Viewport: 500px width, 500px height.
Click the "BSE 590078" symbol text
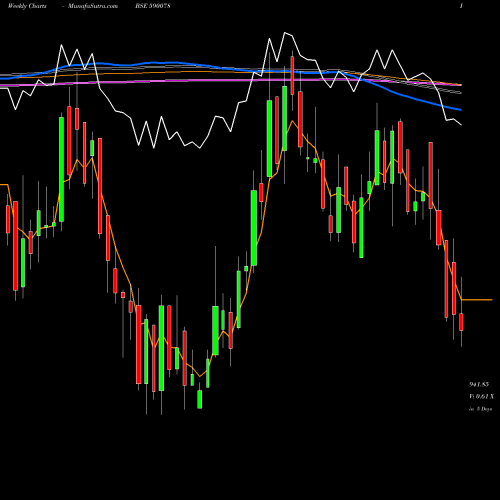click(153, 6)
